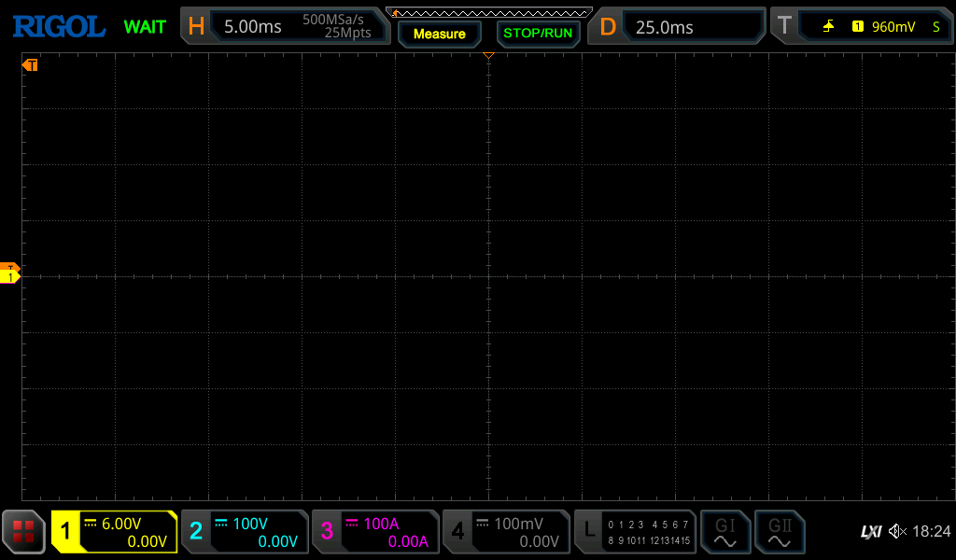Viewport: 956px width, 560px height.
Task: Click the clock showing 18:24
Action: 931,532
